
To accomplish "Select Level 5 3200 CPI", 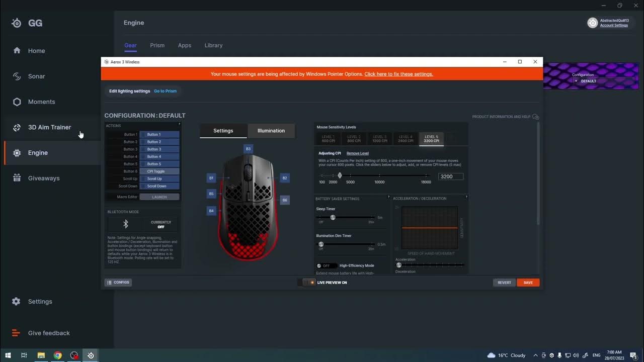I will 431,139.
